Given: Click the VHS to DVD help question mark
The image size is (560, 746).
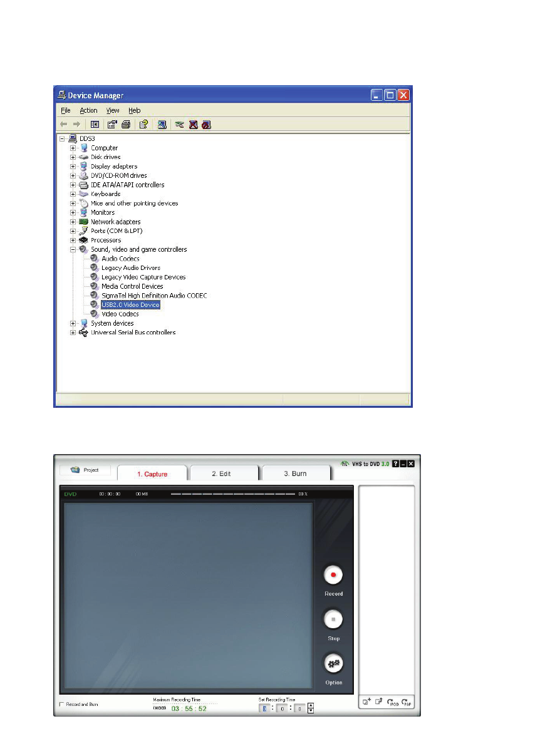Looking at the screenshot, I should 395,464.
